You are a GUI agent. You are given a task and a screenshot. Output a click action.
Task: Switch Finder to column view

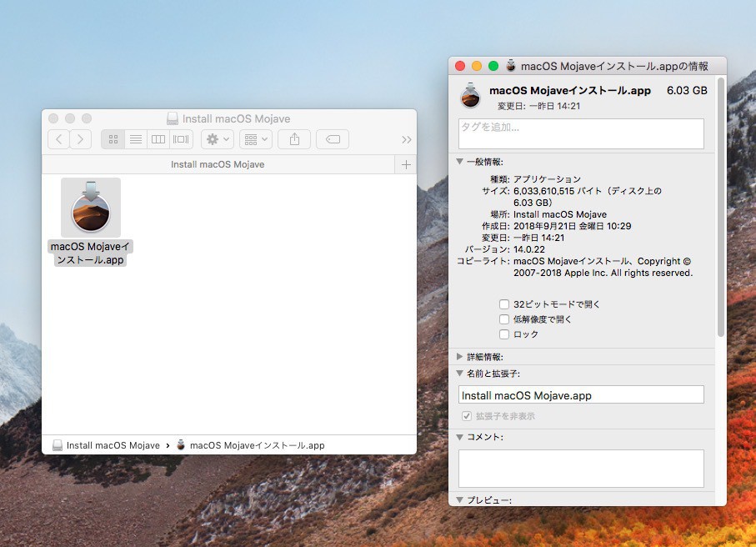[158, 139]
